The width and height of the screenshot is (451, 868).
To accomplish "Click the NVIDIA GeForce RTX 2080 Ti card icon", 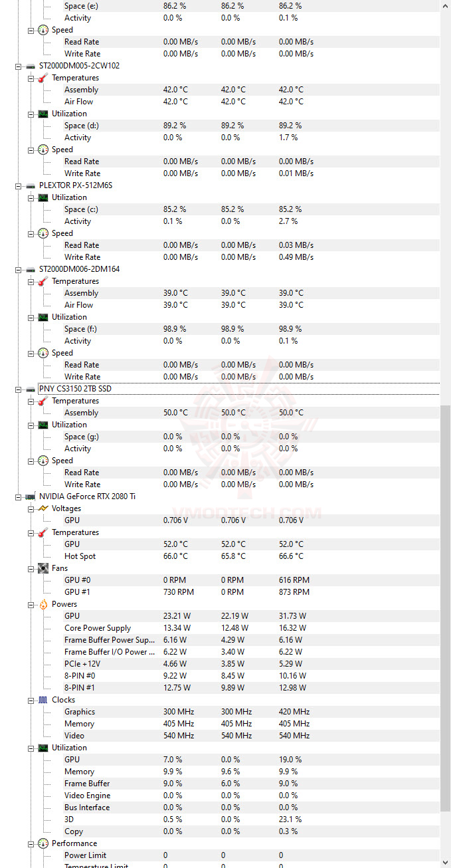I will [30, 496].
